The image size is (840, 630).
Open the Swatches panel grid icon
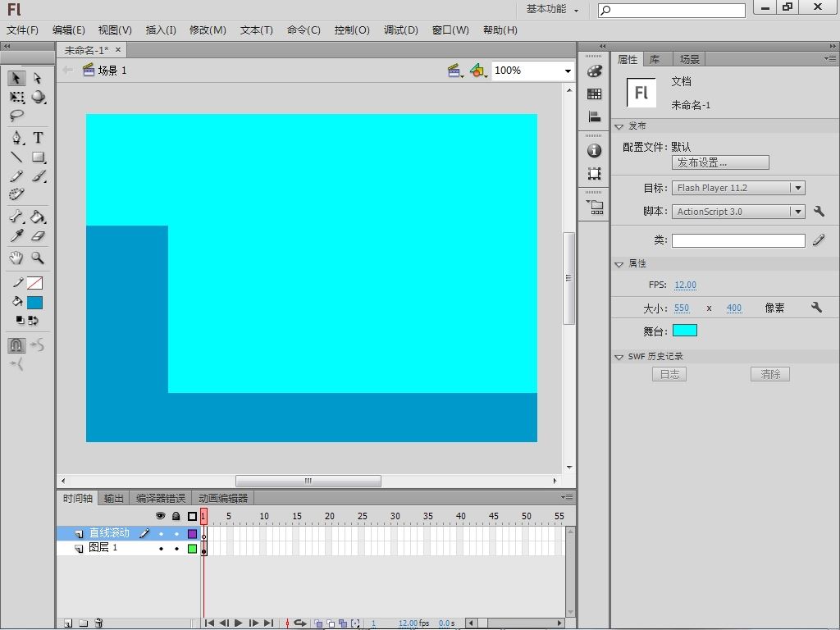[594, 94]
